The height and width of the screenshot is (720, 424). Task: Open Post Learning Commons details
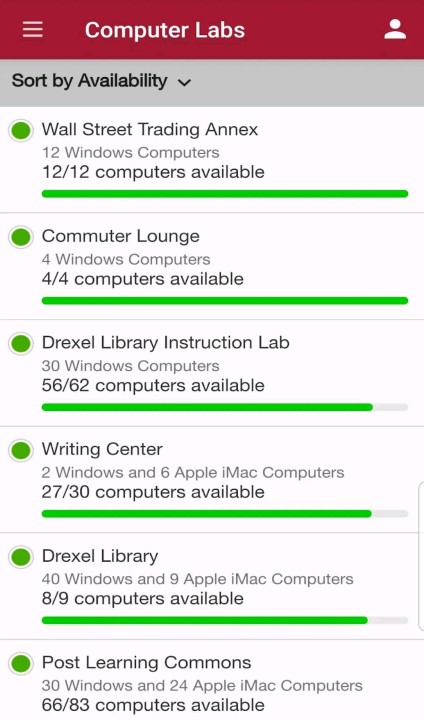pos(212,680)
